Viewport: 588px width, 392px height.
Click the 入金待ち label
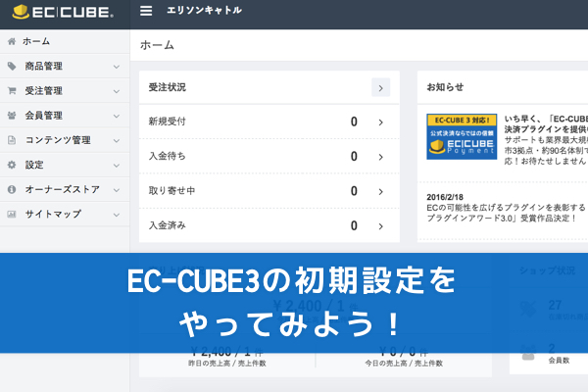pos(168,156)
